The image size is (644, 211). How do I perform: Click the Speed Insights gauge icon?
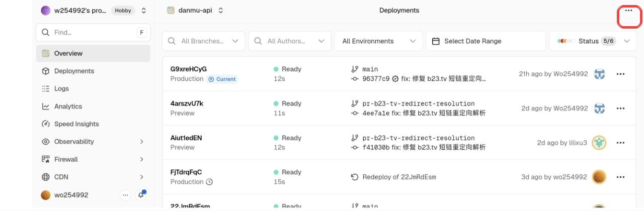46,124
